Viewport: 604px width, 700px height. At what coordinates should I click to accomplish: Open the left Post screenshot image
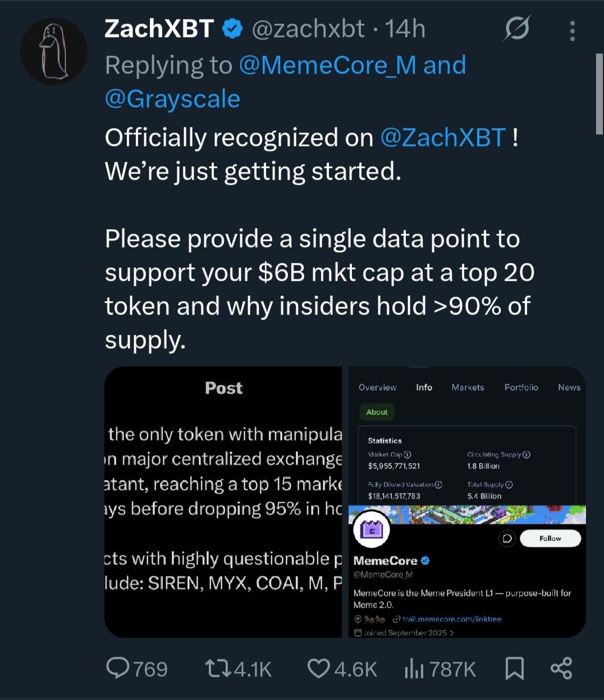[223, 502]
